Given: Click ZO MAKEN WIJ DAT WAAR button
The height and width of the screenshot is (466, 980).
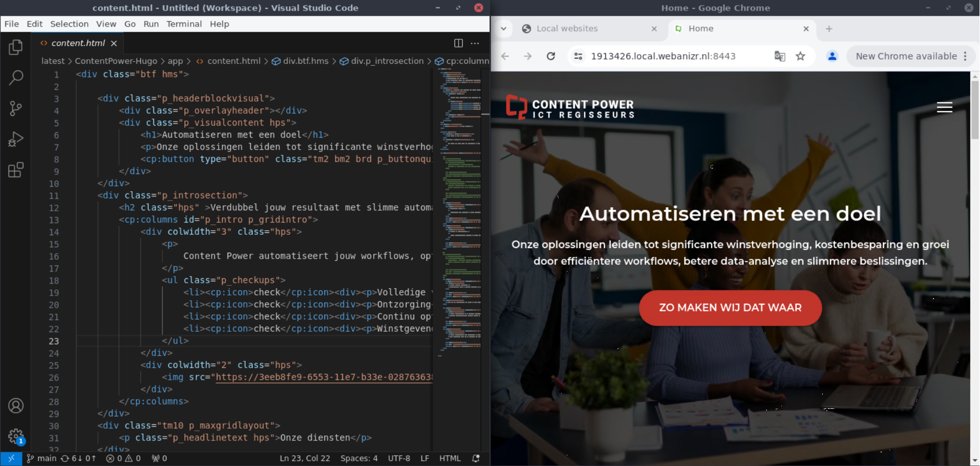Looking at the screenshot, I should click(x=730, y=308).
